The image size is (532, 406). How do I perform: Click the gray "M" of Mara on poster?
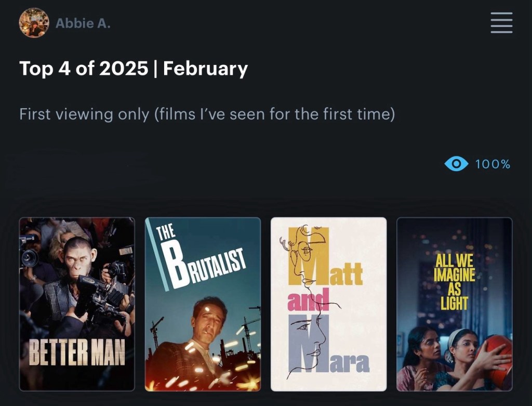click(x=308, y=342)
